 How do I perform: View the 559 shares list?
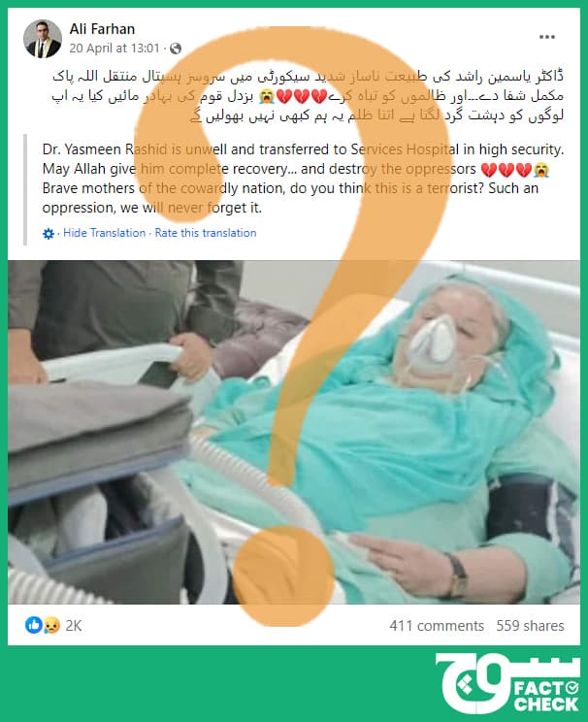click(x=530, y=625)
